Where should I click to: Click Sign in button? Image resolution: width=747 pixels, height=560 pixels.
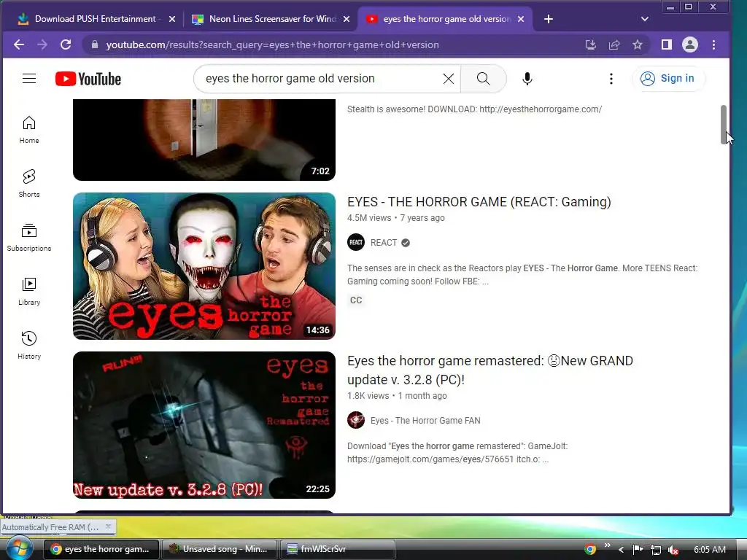point(668,79)
